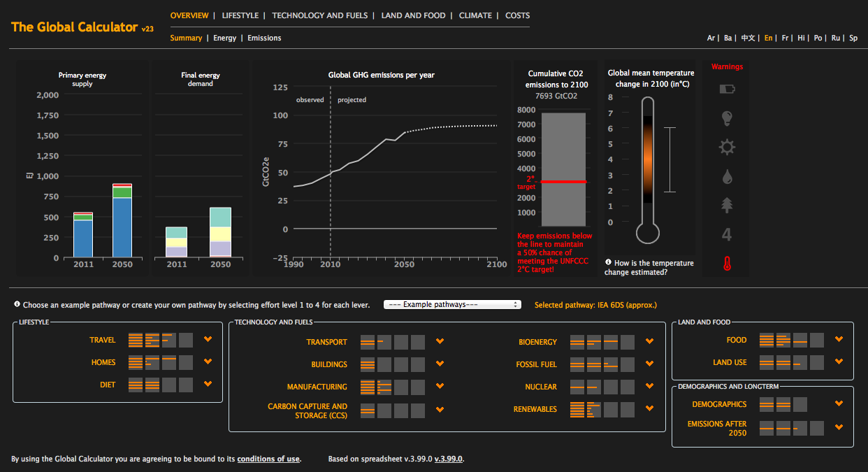Viewport: 868px width, 472px height.
Task: Expand the Travel lever details
Action: 208,340
